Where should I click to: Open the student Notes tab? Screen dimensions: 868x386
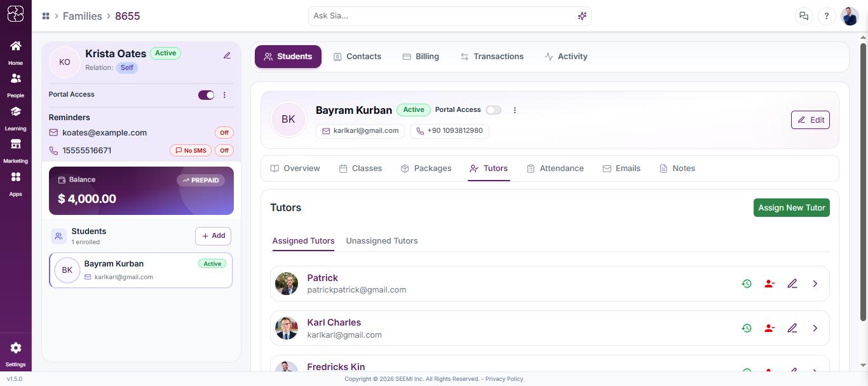click(x=677, y=169)
